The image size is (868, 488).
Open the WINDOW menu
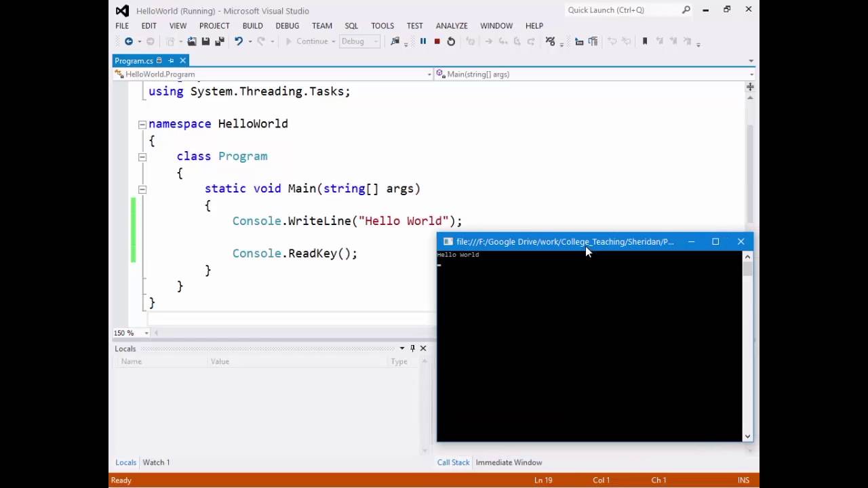[496, 26]
